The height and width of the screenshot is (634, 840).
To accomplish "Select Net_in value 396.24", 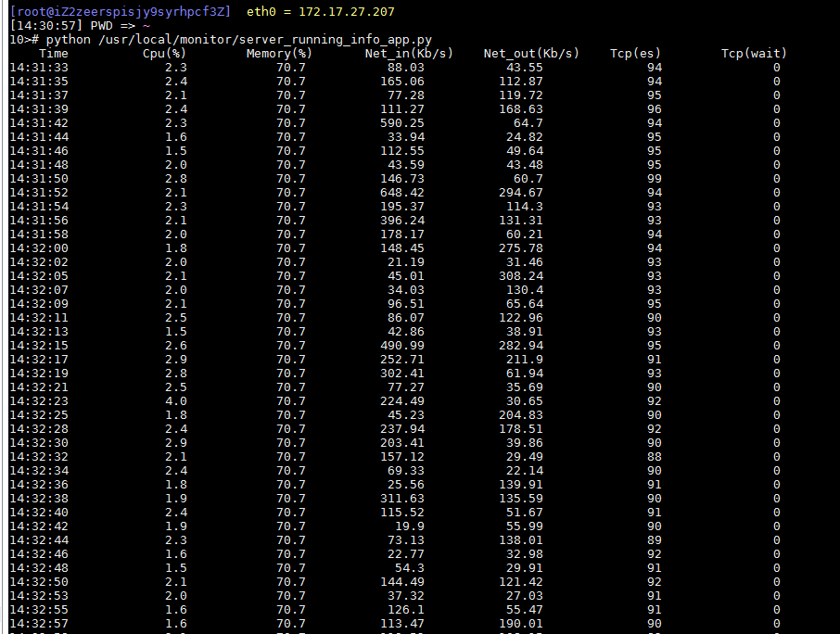I will (401, 221).
